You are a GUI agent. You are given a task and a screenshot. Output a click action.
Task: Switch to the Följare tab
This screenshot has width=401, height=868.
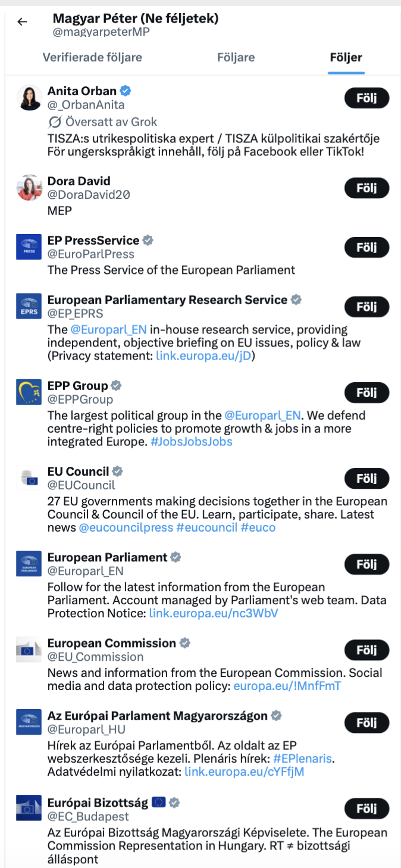tap(236, 58)
